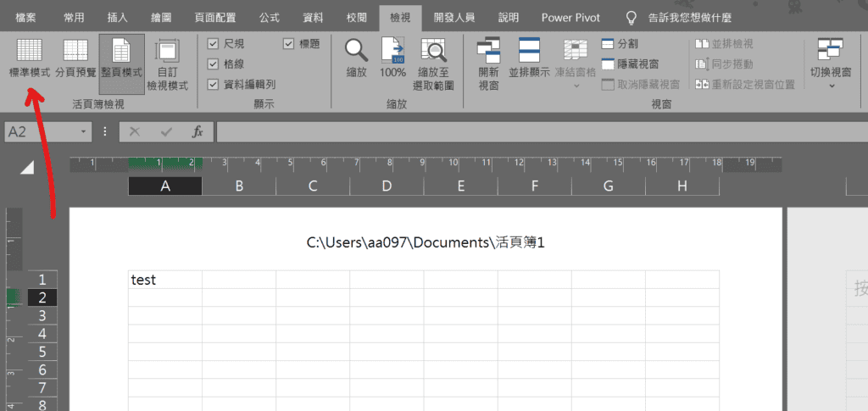This screenshot has height=411, width=868.
Task: Open the 說明 Help tab
Action: [509, 18]
